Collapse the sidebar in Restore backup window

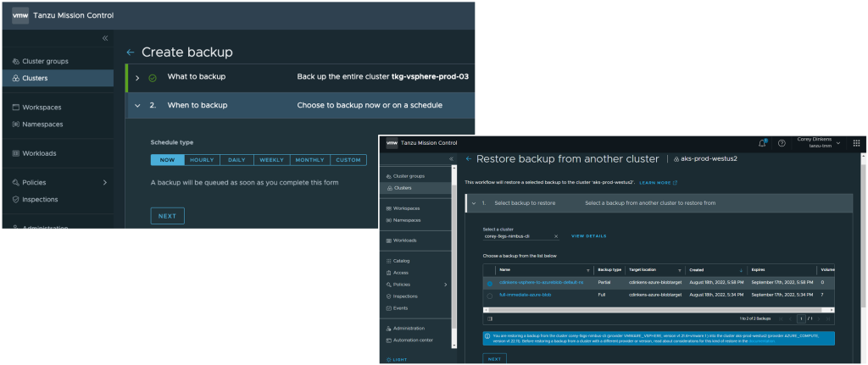(451, 159)
